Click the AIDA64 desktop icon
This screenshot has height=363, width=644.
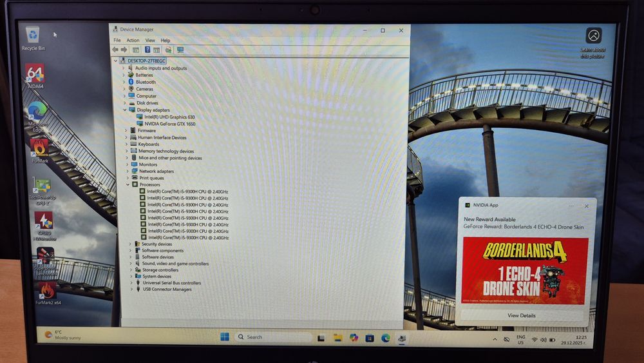click(x=35, y=76)
